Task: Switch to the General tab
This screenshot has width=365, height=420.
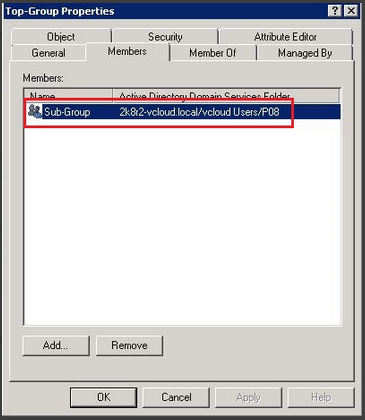Action: pyautogui.click(x=49, y=53)
